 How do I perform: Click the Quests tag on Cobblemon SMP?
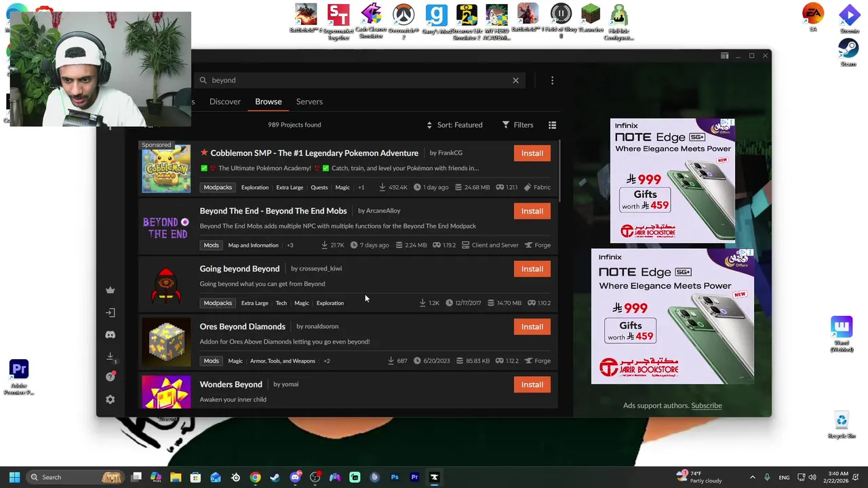point(319,188)
